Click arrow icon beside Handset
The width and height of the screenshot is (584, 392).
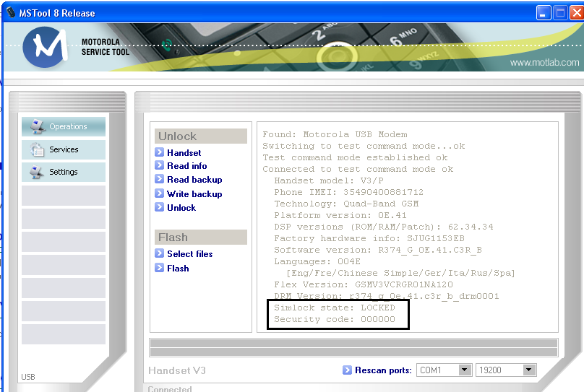click(x=160, y=152)
